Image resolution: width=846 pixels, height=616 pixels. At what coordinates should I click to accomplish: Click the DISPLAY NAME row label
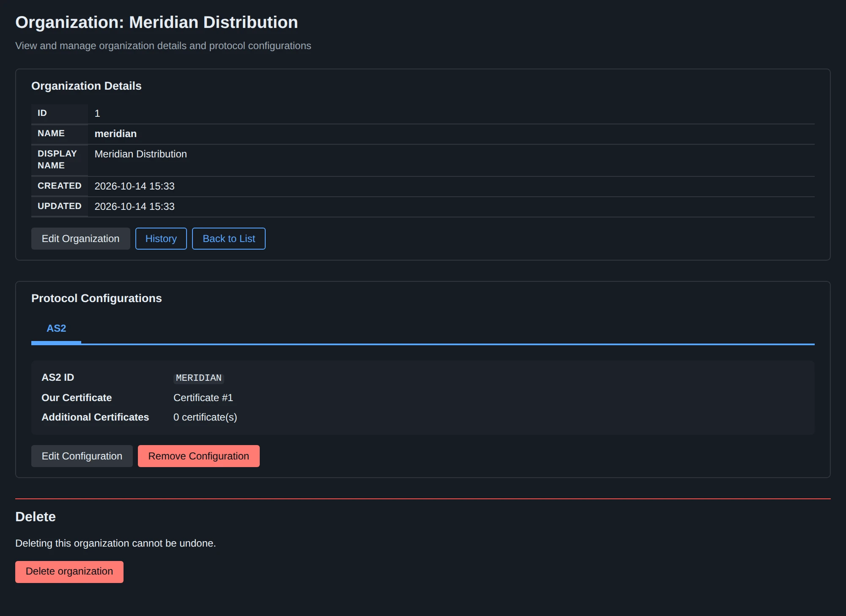coord(57,159)
